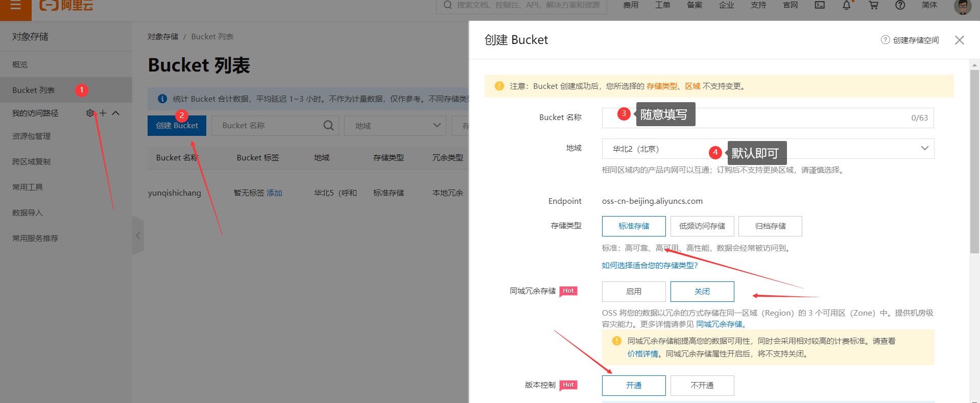This screenshot has width=980, height=403.
Task: Collapse the 我的访问路径 section chevron
Action: pos(116,113)
